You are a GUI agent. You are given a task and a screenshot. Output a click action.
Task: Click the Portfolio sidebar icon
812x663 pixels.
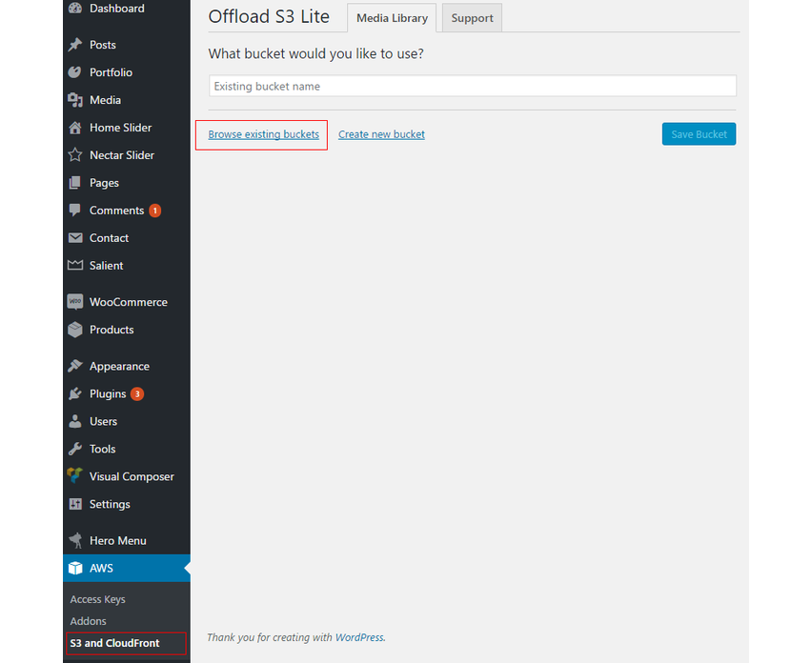pos(75,72)
